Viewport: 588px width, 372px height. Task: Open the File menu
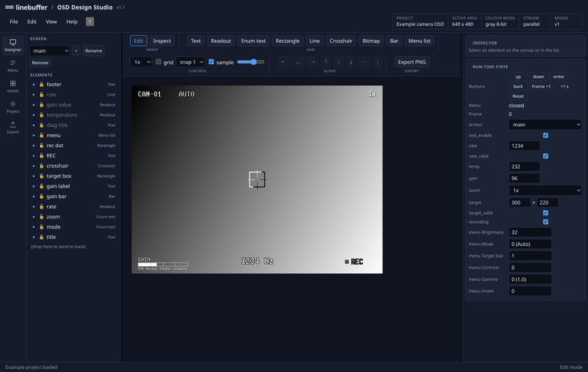(14, 22)
